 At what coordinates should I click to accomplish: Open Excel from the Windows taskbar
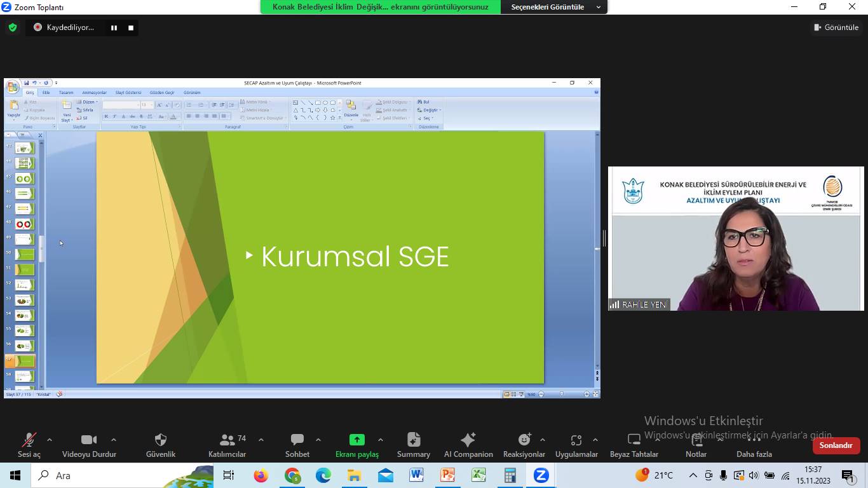click(x=478, y=475)
